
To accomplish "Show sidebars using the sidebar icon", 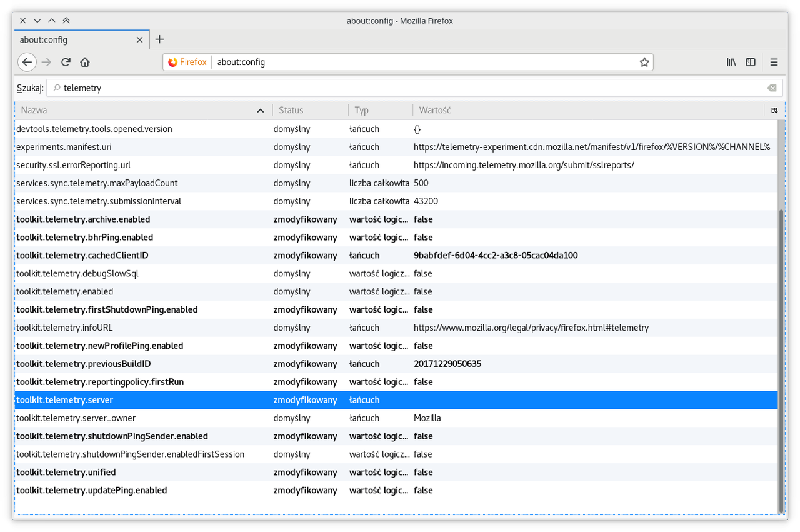I will coord(751,62).
